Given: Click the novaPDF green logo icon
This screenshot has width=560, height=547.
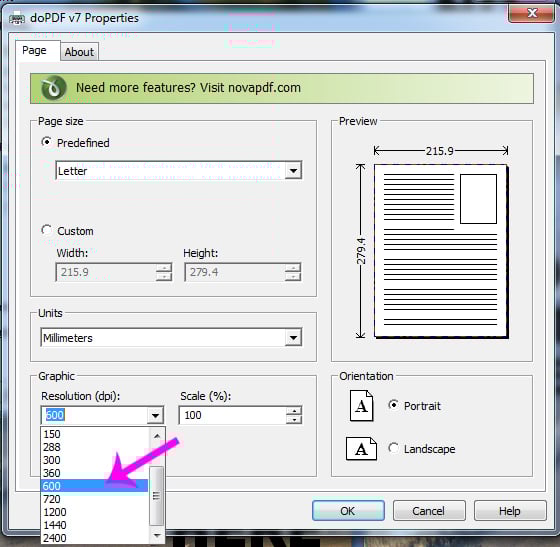Looking at the screenshot, I should coord(54,88).
